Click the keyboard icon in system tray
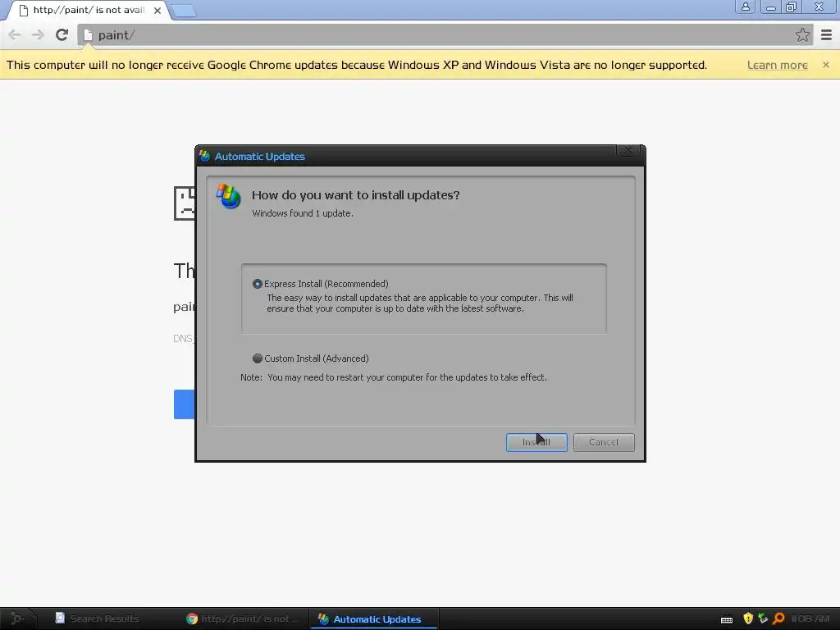Screen dimensions: 840x630 pyautogui.click(x=727, y=619)
